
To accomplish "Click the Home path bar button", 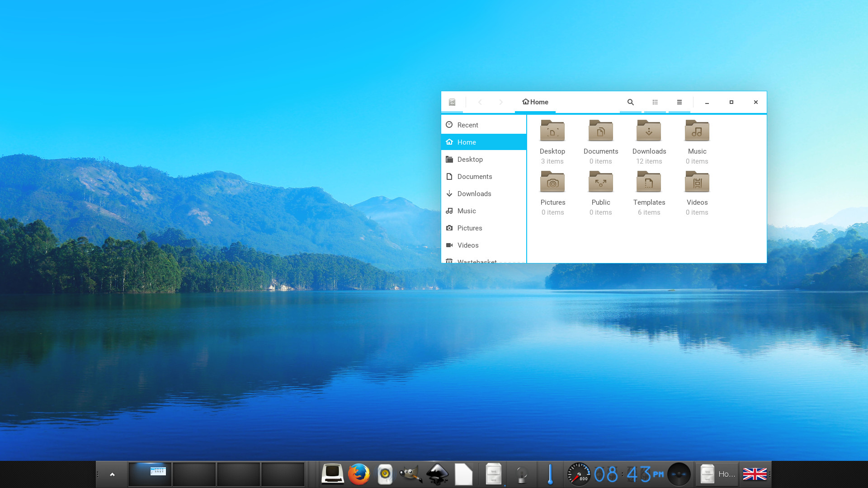I will (535, 102).
